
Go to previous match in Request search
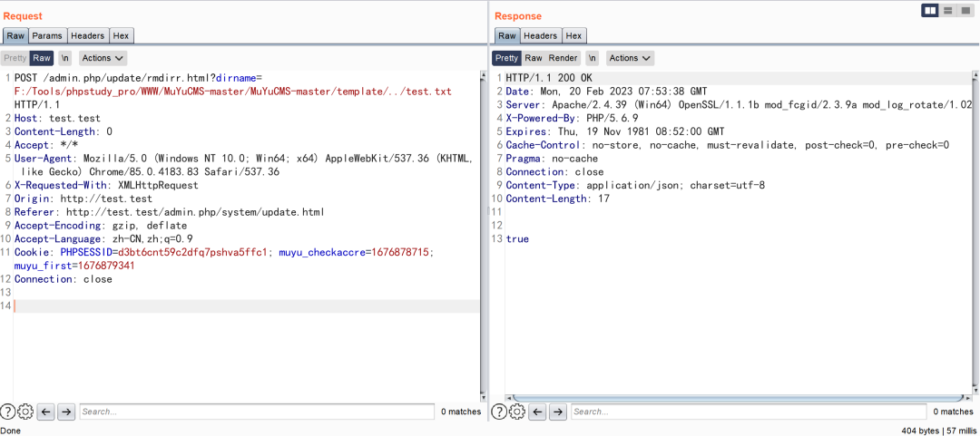pos(45,412)
